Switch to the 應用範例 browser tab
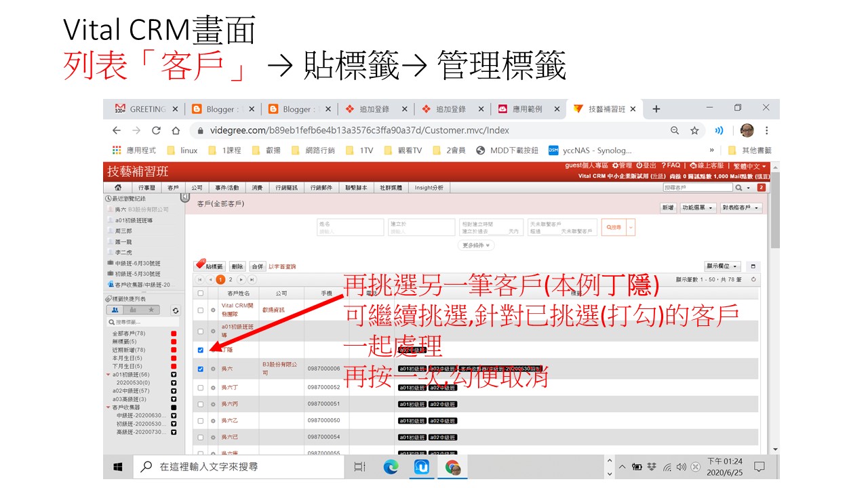Viewport: 868px width, 488px height. (527, 109)
